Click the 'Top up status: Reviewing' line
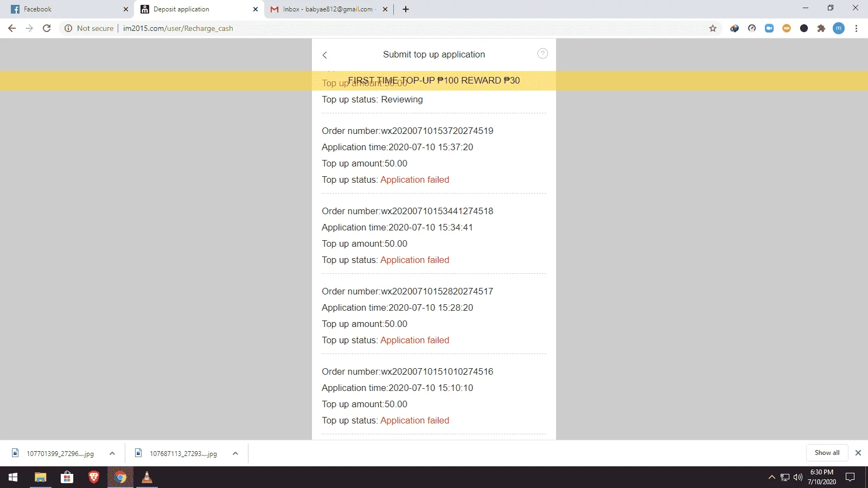Viewport: 868px width, 488px height. click(x=372, y=99)
